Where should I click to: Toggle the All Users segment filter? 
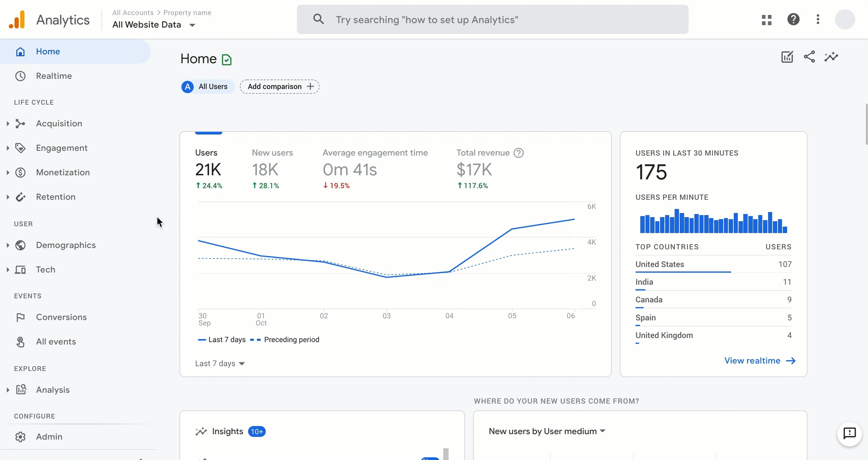coord(206,86)
